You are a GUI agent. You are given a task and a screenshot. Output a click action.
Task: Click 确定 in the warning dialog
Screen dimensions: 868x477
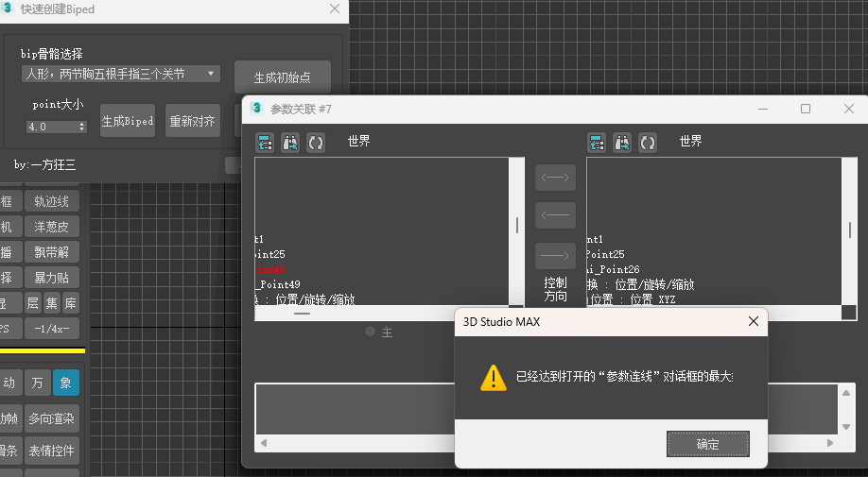707,444
